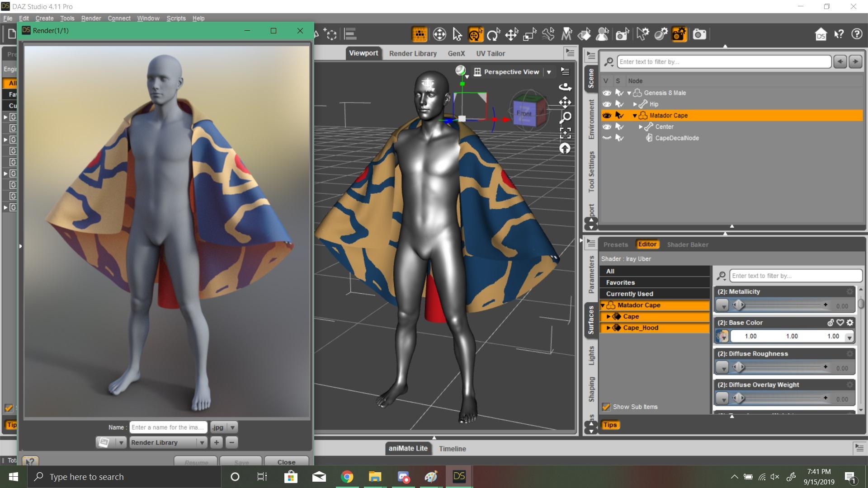The height and width of the screenshot is (488, 868).
Task: Open the Presets tab in Surfaces pane
Action: point(615,244)
